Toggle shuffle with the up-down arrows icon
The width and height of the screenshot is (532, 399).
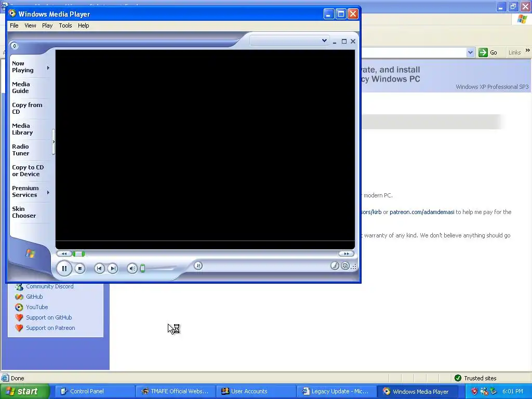198,265
